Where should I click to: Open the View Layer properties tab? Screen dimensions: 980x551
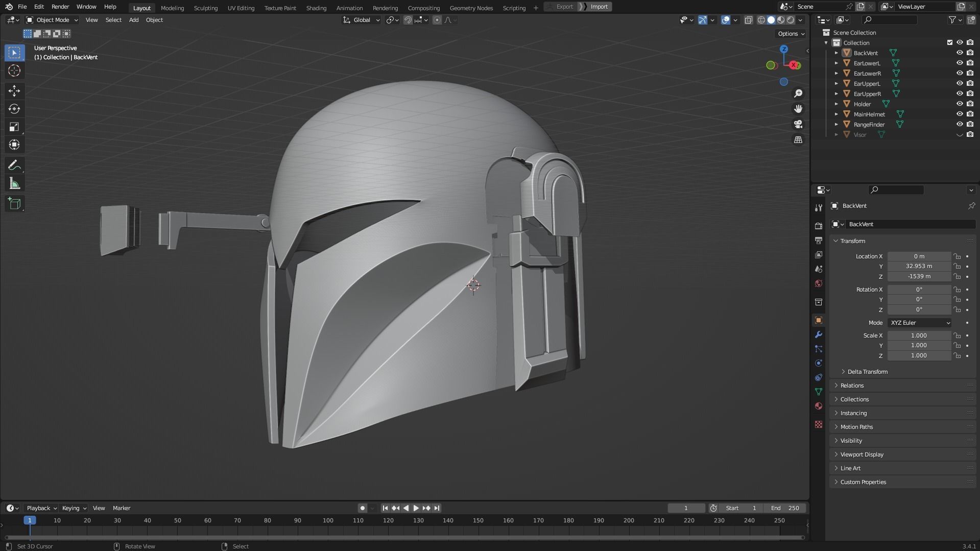(x=819, y=254)
